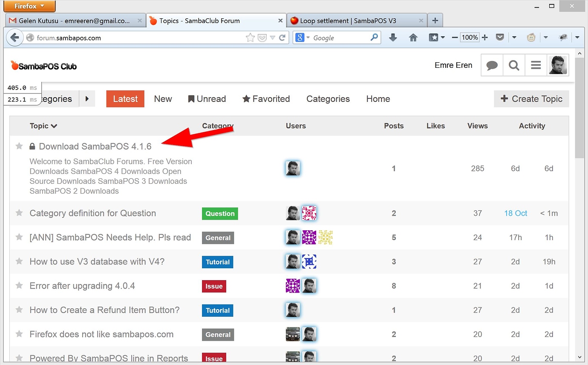Star the Category definition for Question topic
This screenshot has height=365, width=588.
click(19, 213)
